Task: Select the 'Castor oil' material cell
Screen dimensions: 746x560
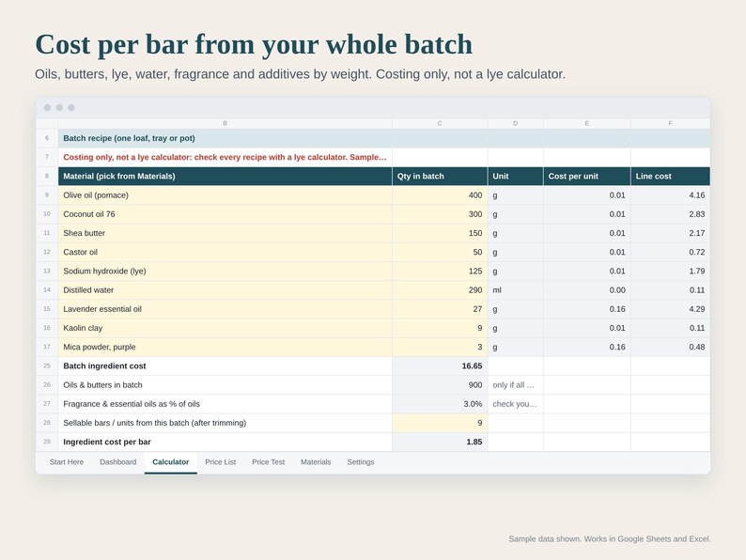Action: point(225,252)
